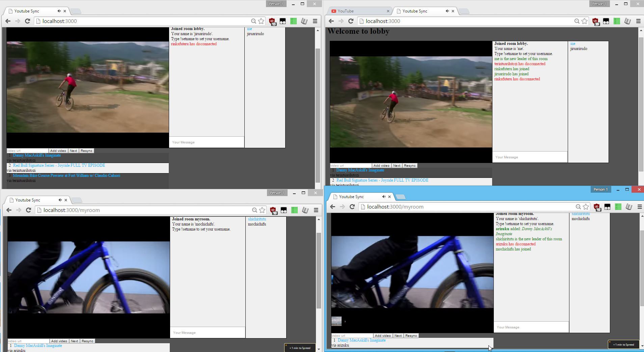Select Youtube Sync tab in mochichifu's myroom window
The width and height of the screenshot is (644, 352).
[37, 200]
